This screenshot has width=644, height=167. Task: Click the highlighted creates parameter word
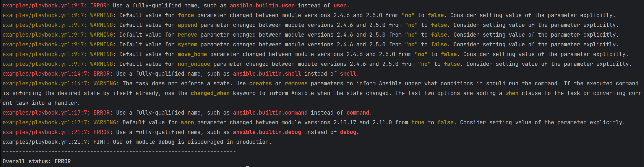(260, 84)
